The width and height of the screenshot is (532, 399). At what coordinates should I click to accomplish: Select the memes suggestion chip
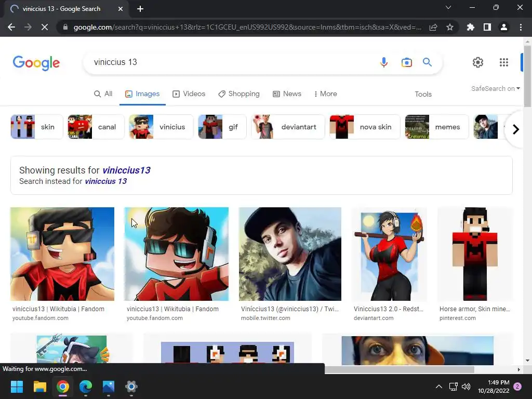tap(436, 127)
